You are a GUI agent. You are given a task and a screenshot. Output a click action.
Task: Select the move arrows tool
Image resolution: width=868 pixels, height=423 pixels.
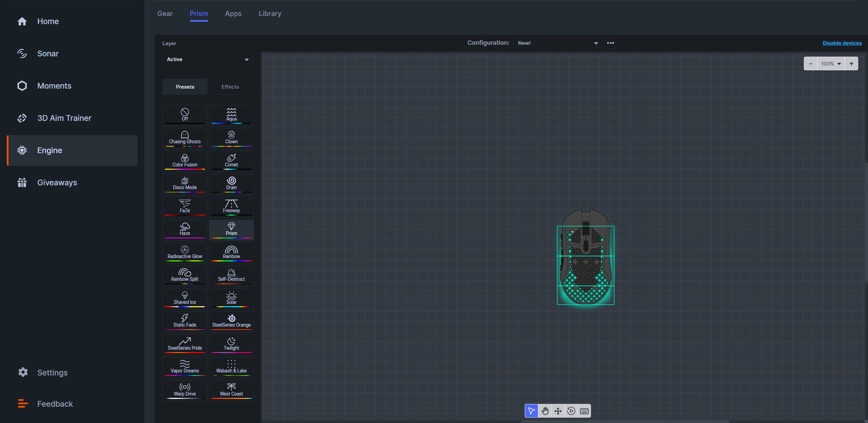[x=558, y=411]
